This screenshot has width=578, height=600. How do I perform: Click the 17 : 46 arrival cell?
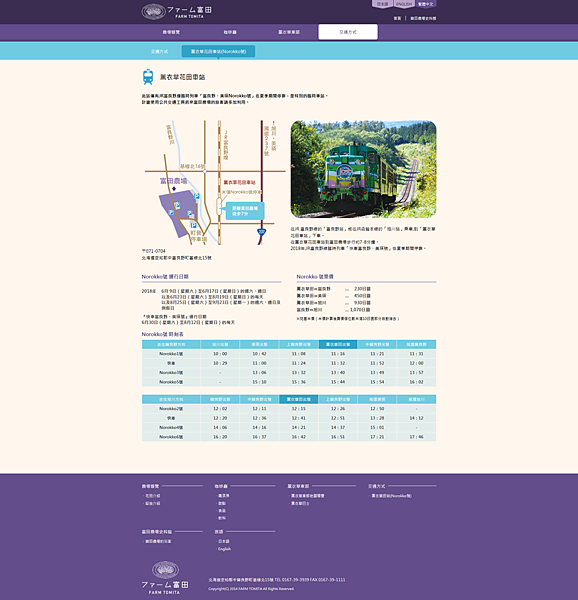point(416,437)
